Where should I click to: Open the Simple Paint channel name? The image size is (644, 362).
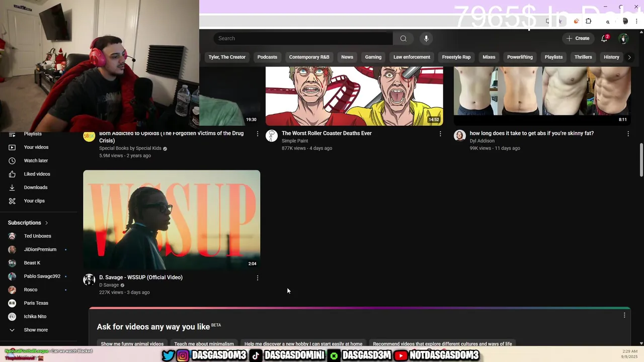coord(295,141)
